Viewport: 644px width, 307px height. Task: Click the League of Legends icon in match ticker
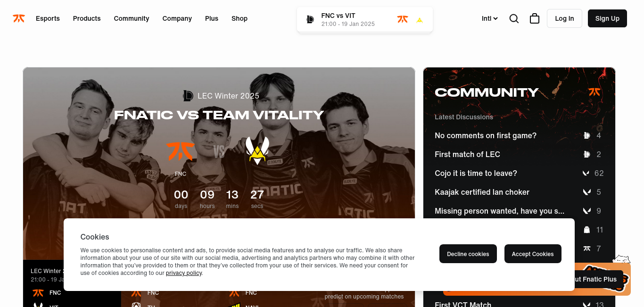pyautogui.click(x=310, y=19)
